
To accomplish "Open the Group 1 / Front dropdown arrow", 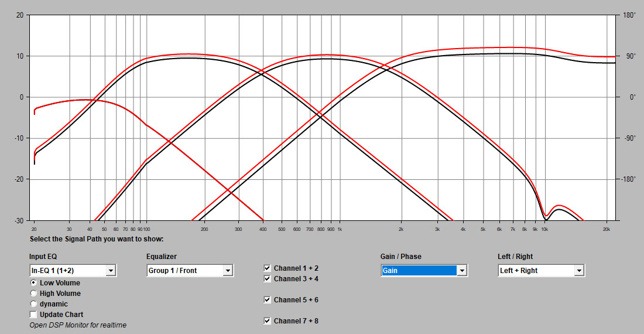I will 228,270.
